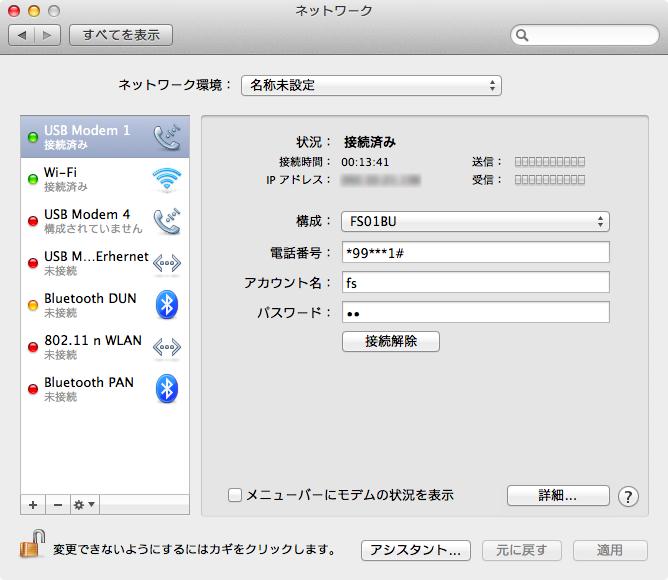This screenshot has width=668, height=580.
Task: Click USB Modem 4 phone icon
Action: (x=167, y=221)
